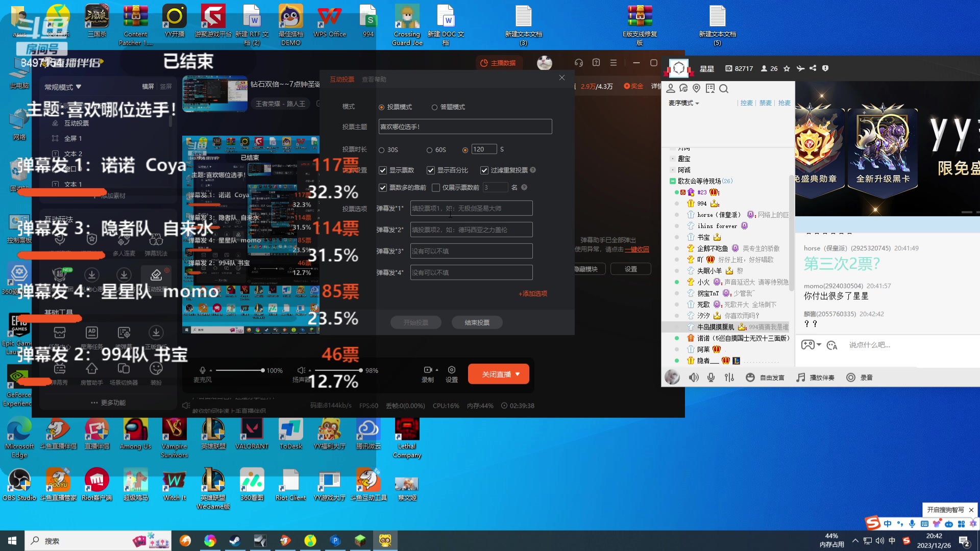The image size is (980, 551).
Task: Uncheck the 显示百分比 checkbox
Action: coord(431,170)
